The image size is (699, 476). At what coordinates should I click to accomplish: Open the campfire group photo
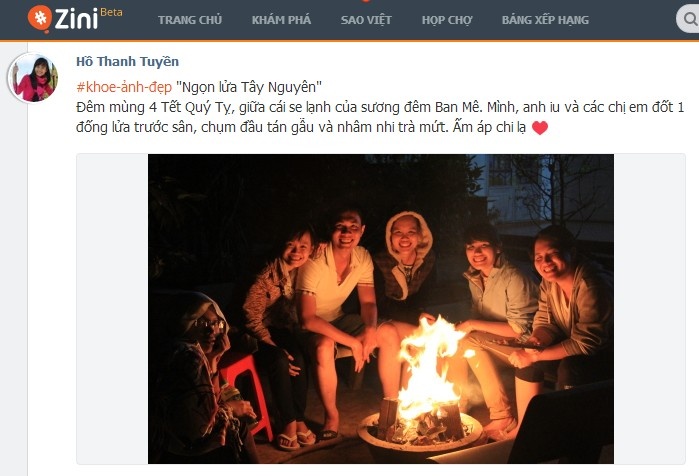coord(381,309)
